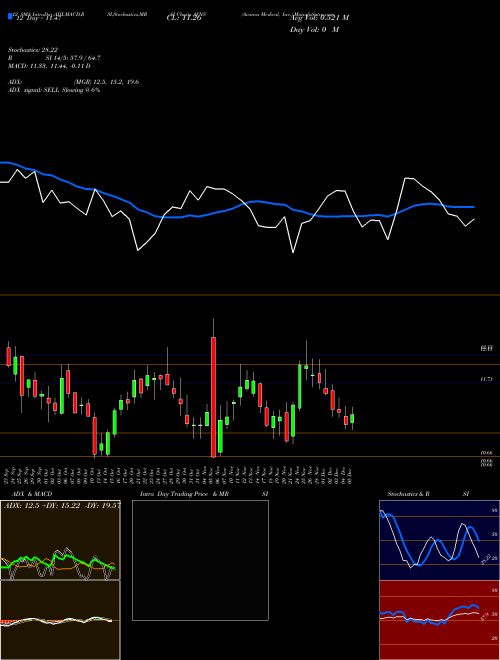Click the 'MACD: 11.33, 11.44, -0.11 D' readout
This screenshot has width=500, height=660.
(49, 66)
